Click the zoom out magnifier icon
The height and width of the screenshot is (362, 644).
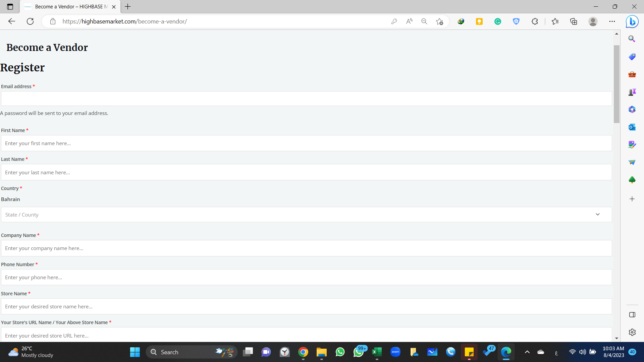click(424, 21)
